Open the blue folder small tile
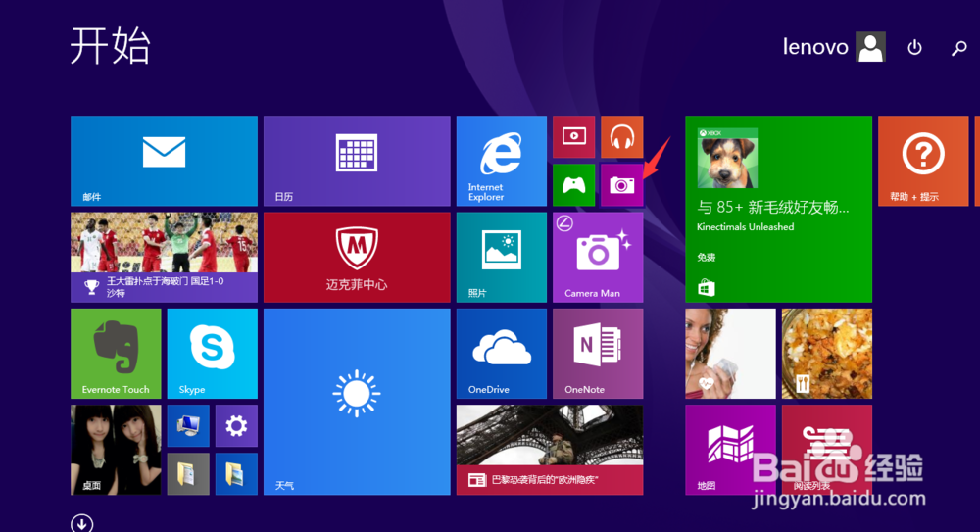This screenshot has height=532, width=980. [x=236, y=474]
